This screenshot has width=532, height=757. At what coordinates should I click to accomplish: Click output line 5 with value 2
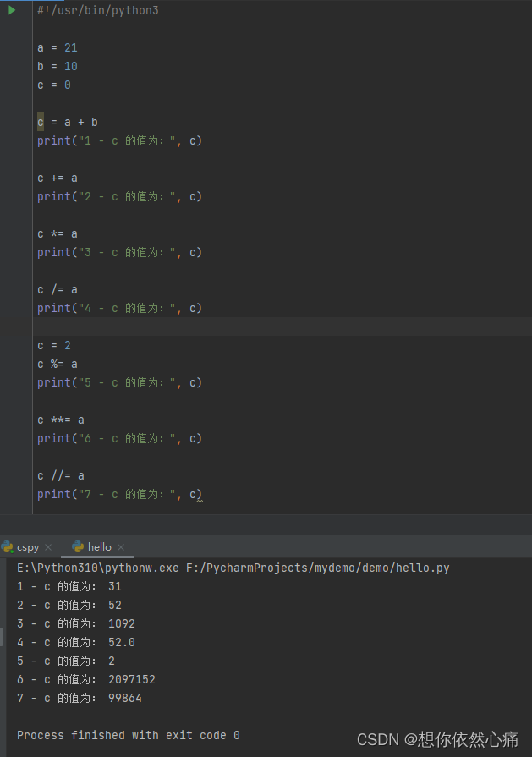[66, 661]
